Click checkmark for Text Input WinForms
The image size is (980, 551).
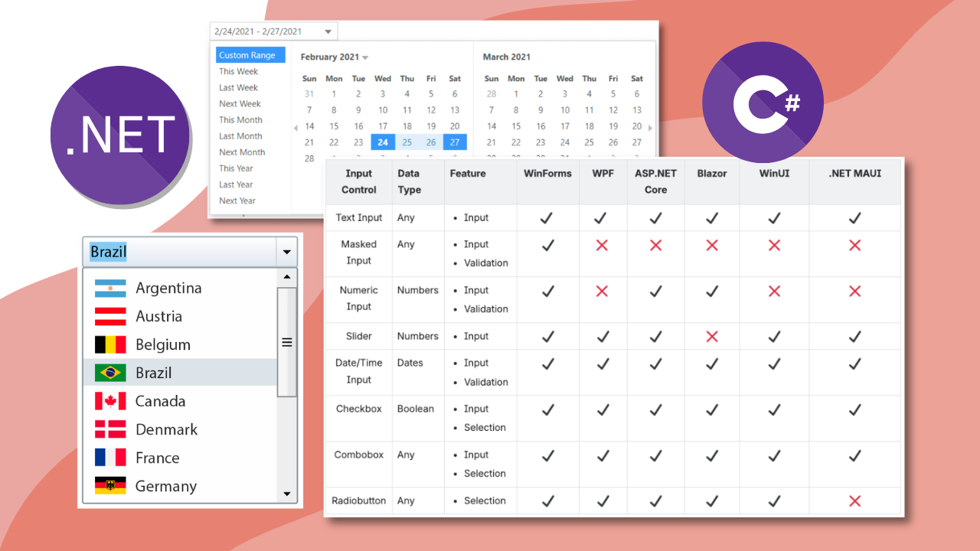(x=547, y=218)
